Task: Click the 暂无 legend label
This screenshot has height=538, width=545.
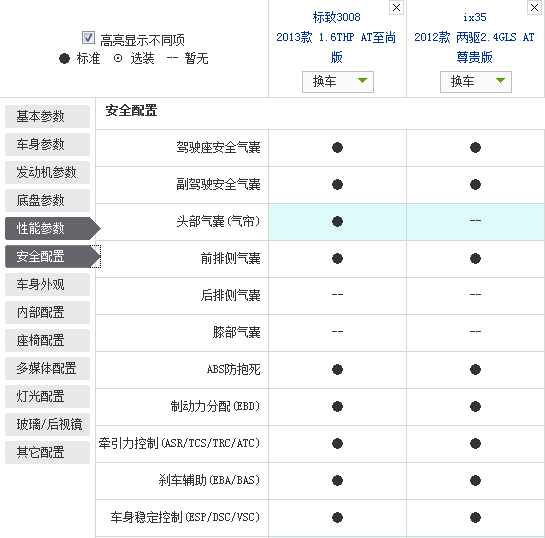Action: pyautogui.click(x=197, y=58)
